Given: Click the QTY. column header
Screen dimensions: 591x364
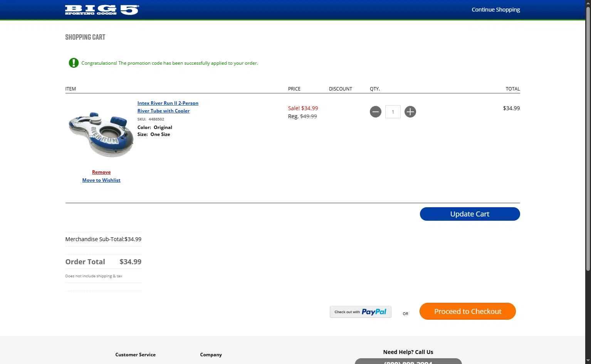Looking at the screenshot, I should click(x=375, y=89).
